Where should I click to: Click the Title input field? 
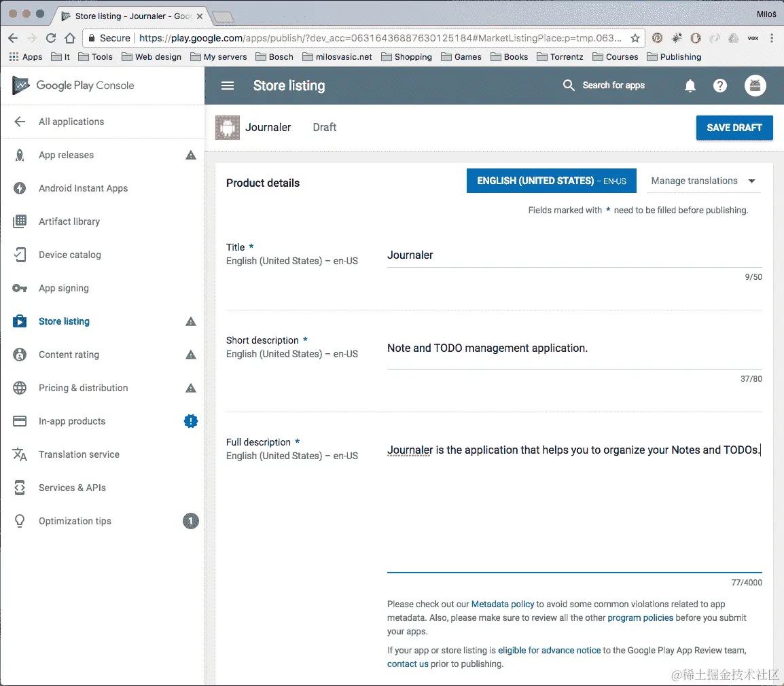(x=574, y=255)
